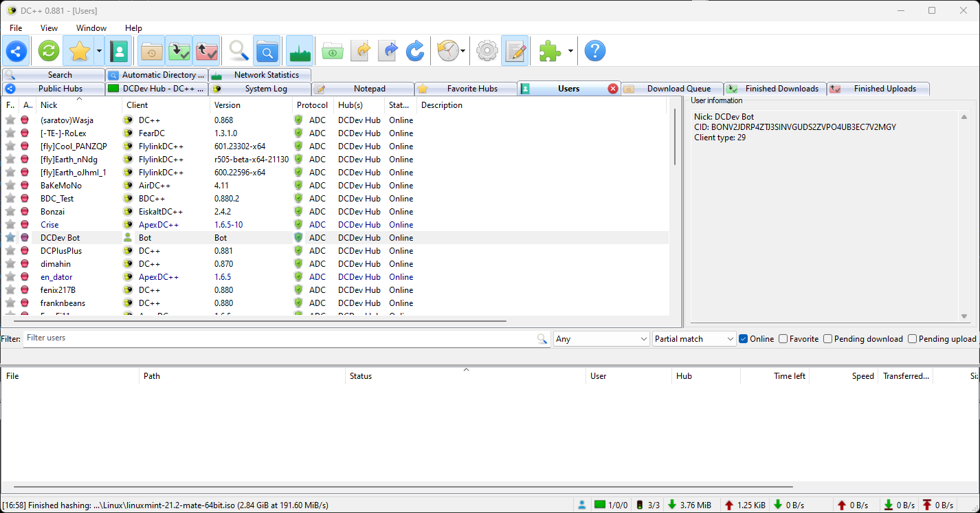The image size is (980, 513).
Task: Click the green slots indicator showing 1/0/0
Action: pos(611,505)
